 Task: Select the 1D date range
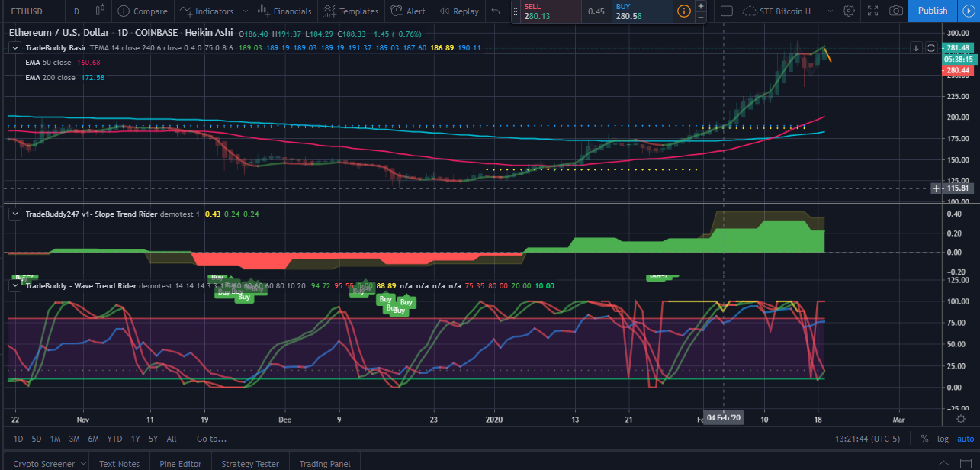(x=18, y=439)
